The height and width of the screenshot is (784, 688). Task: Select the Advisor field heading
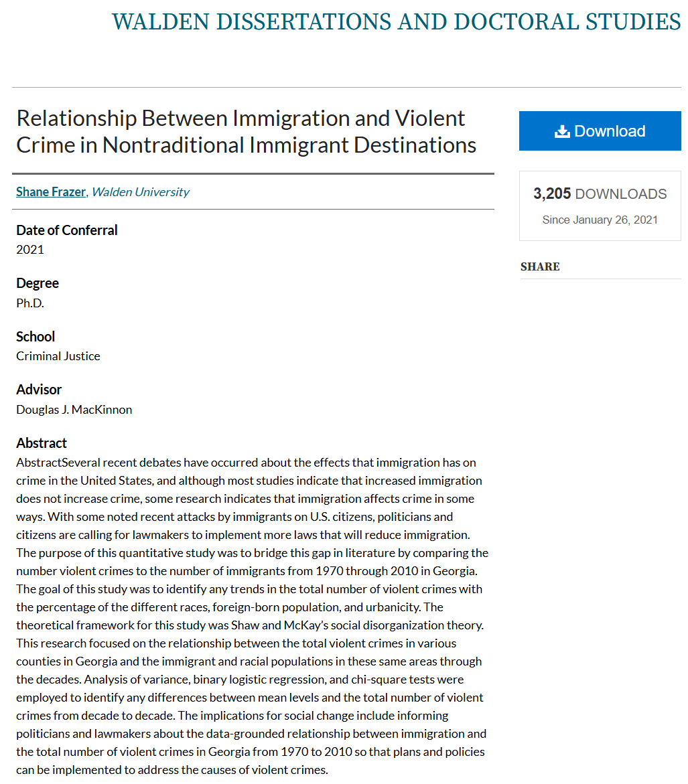click(x=39, y=390)
